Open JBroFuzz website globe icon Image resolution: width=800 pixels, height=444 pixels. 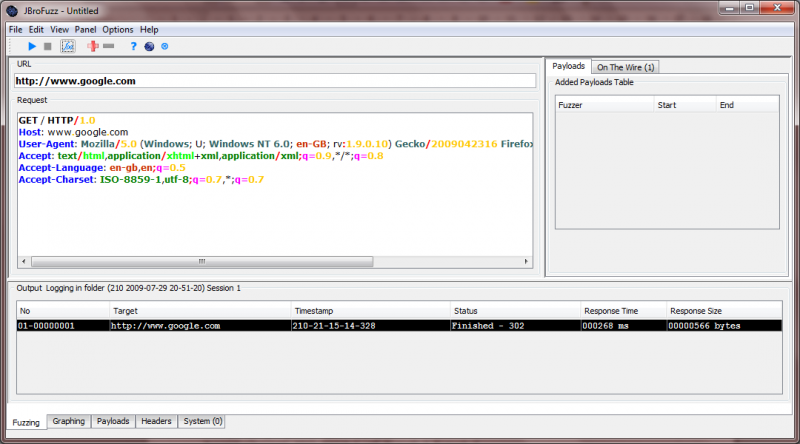pos(149,46)
